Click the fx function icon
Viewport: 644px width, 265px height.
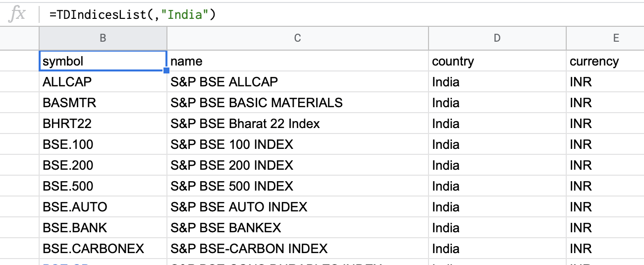(x=18, y=14)
